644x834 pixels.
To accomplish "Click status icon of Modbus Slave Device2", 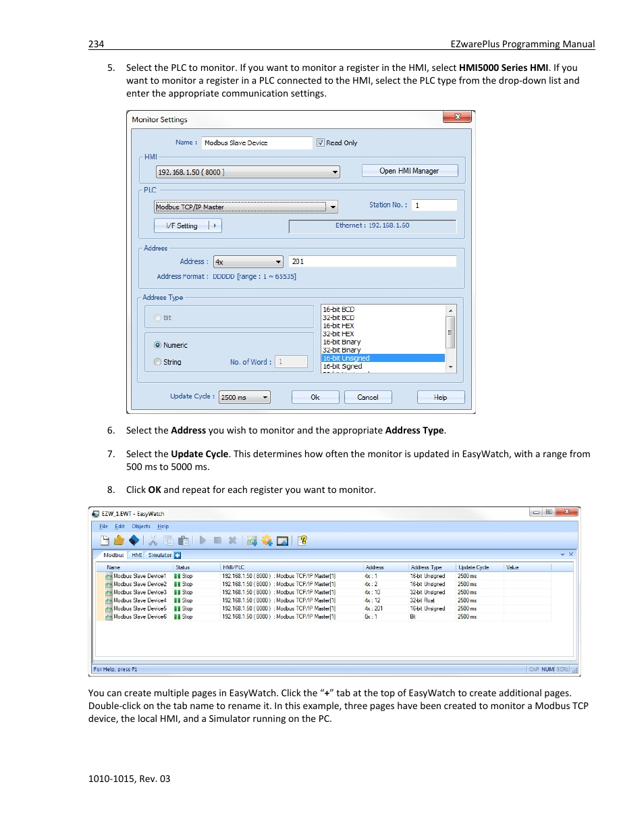I will click(x=178, y=584).
